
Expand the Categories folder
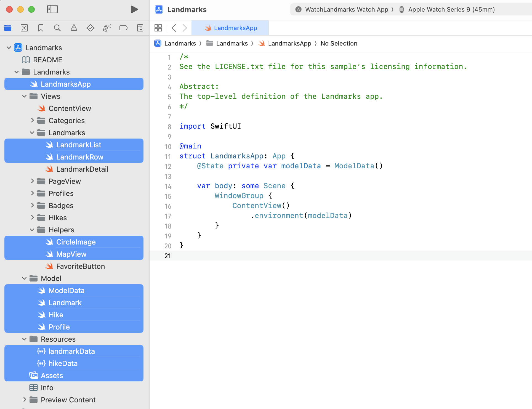[32, 121]
